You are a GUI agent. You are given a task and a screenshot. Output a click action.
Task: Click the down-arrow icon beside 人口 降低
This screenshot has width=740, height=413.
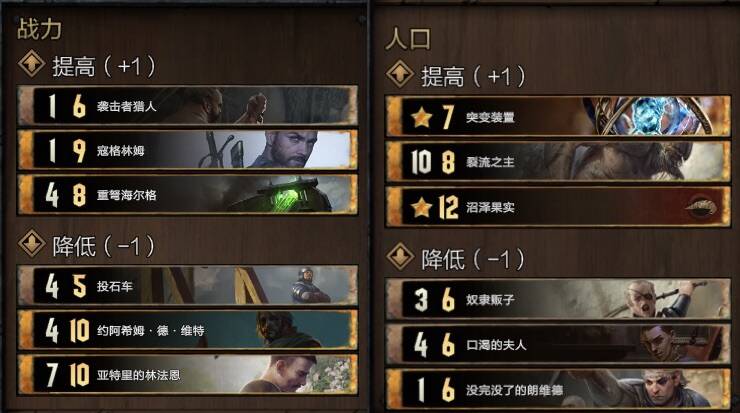tap(400, 256)
